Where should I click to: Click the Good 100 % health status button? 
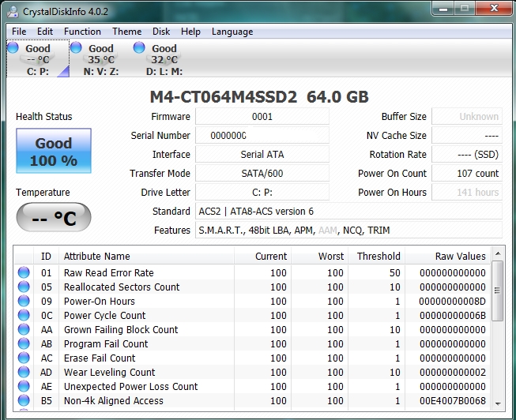pos(54,151)
